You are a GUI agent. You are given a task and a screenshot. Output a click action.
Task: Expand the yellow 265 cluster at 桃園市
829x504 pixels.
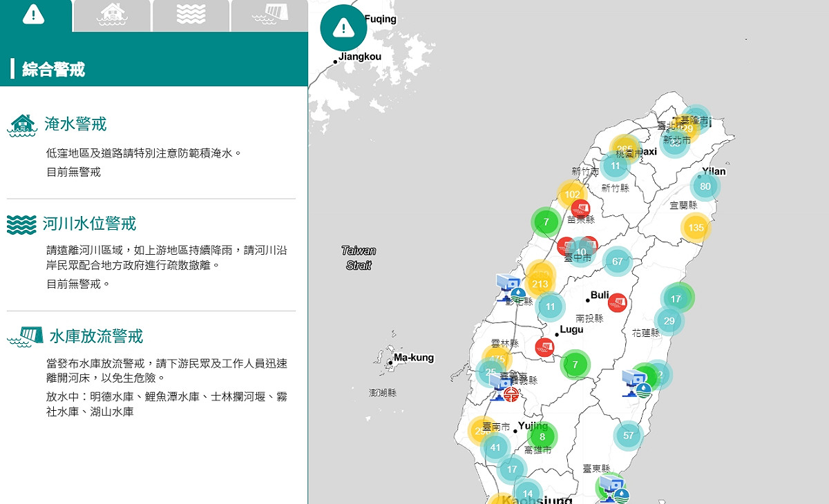(625, 148)
